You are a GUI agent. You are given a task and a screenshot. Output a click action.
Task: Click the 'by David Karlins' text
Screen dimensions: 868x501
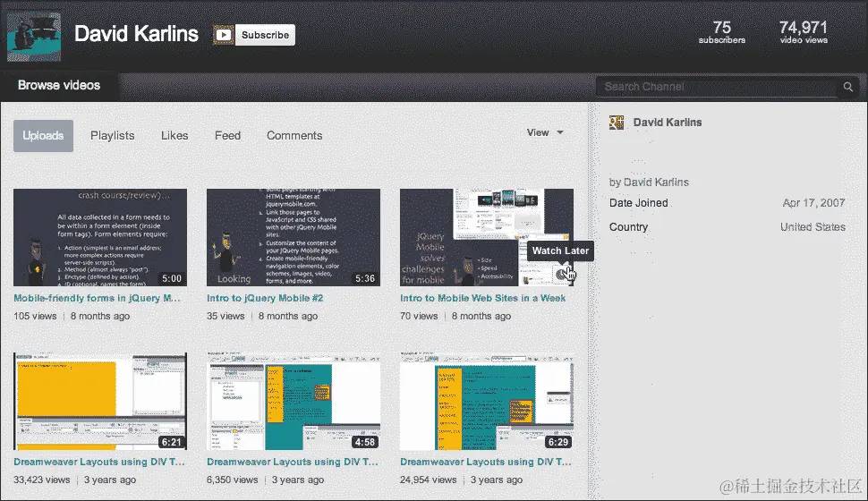[649, 183]
